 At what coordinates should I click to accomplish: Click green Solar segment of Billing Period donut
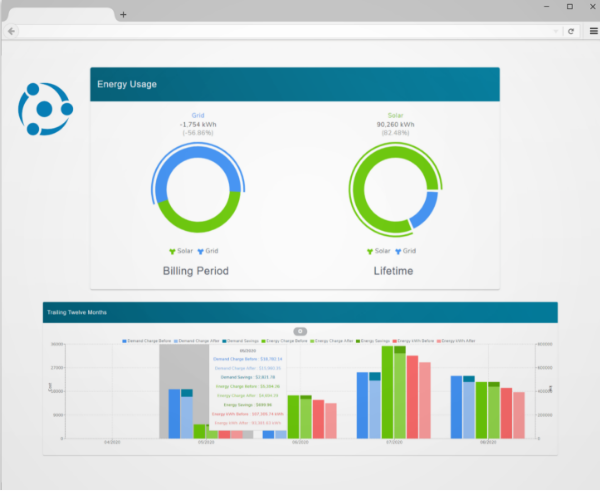pos(198,226)
